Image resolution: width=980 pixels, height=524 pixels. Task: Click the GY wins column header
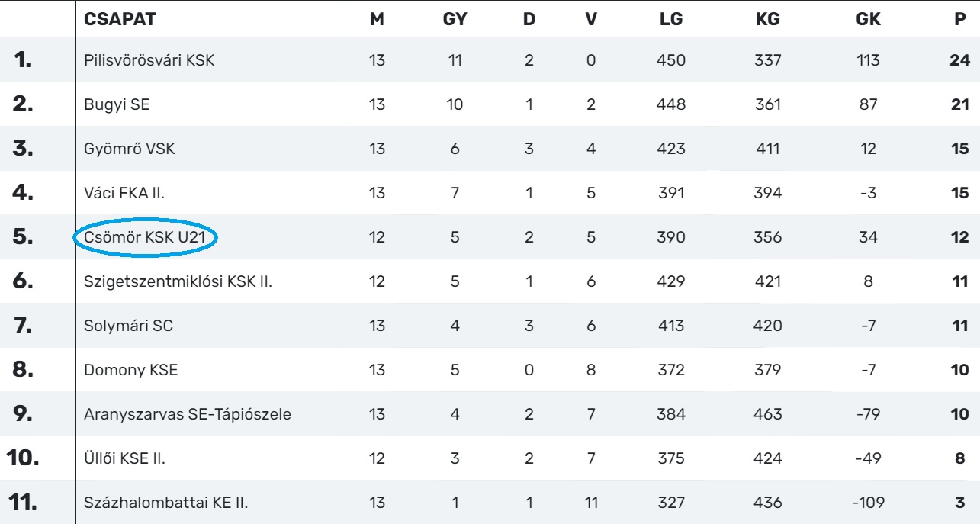coord(455,20)
